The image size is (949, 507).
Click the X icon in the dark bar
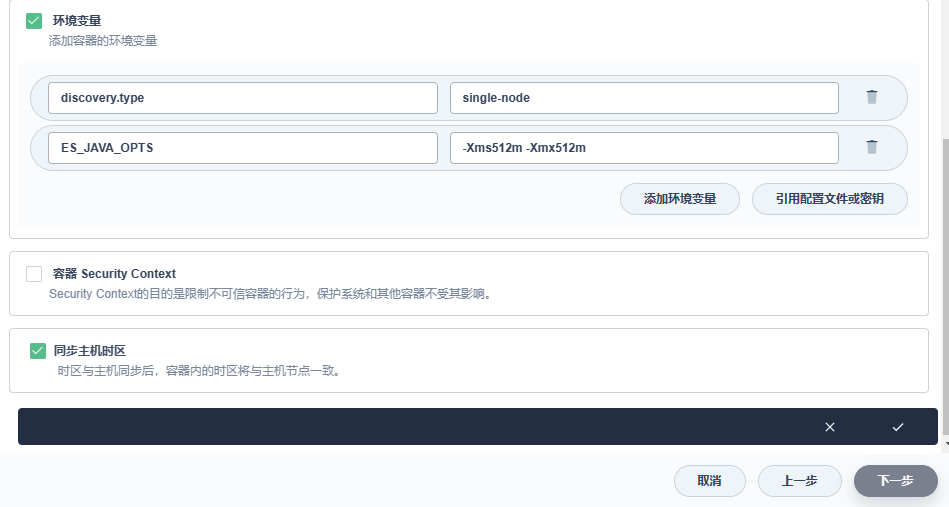pyautogui.click(x=829, y=427)
